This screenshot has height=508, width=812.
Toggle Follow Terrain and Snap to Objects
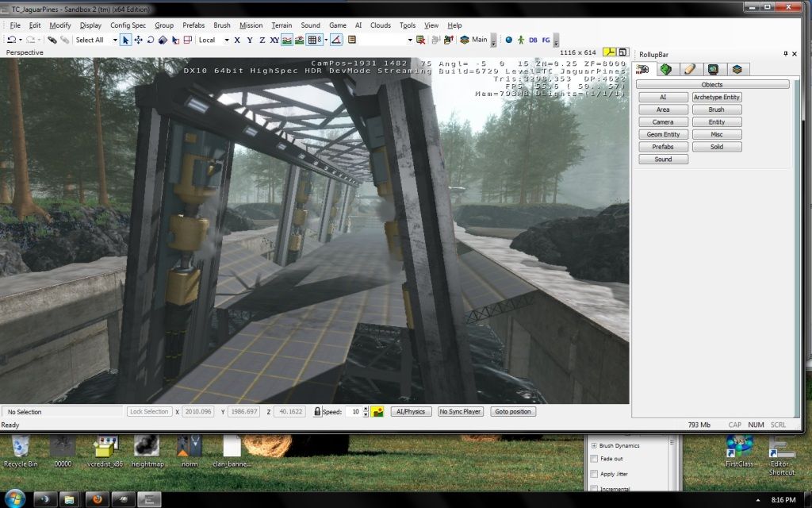tap(299, 40)
